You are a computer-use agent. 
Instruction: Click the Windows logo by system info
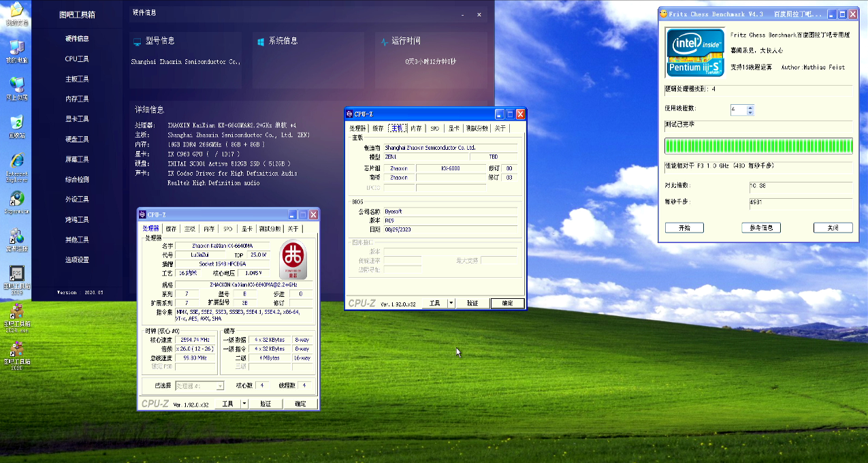[x=260, y=41]
